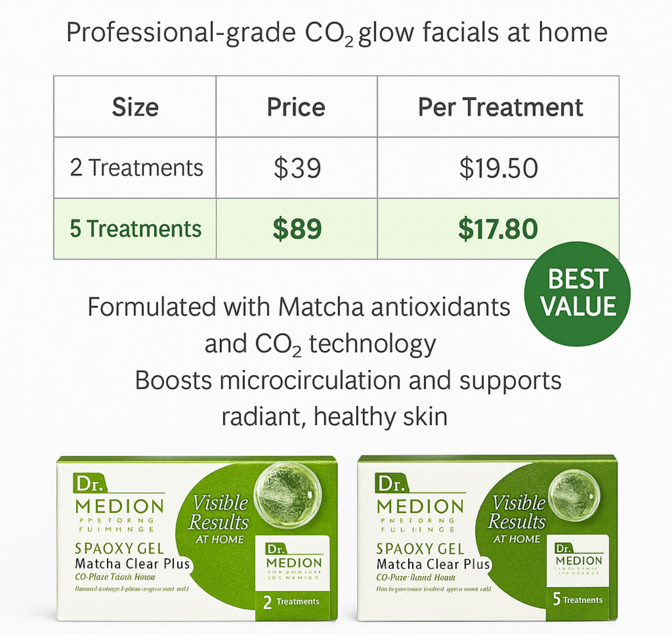This screenshot has width=672, height=634.
Task: Choose the "2 Treatments" table row label
Action: (x=136, y=168)
